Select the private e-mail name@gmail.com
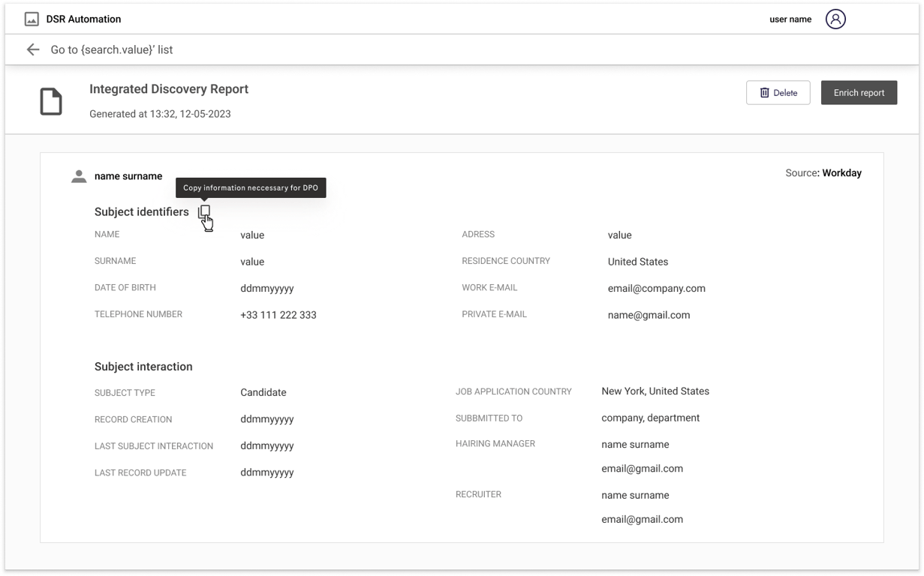Image resolution: width=924 pixels, height=576 pixels. click(x=649, y=315)
